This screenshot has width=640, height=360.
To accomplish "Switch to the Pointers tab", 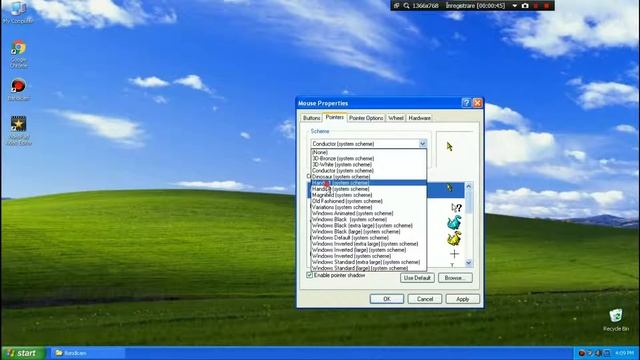I will click(335, 117).
